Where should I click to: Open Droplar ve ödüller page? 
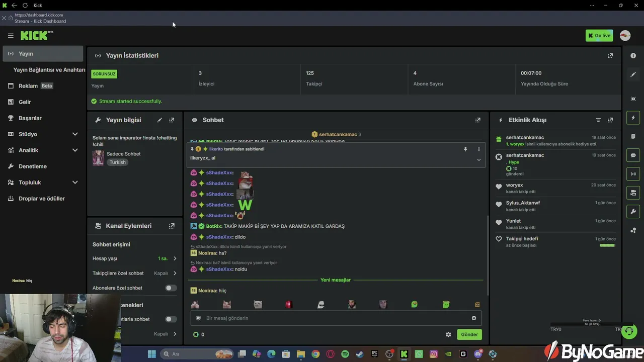[x=43, y=199]
